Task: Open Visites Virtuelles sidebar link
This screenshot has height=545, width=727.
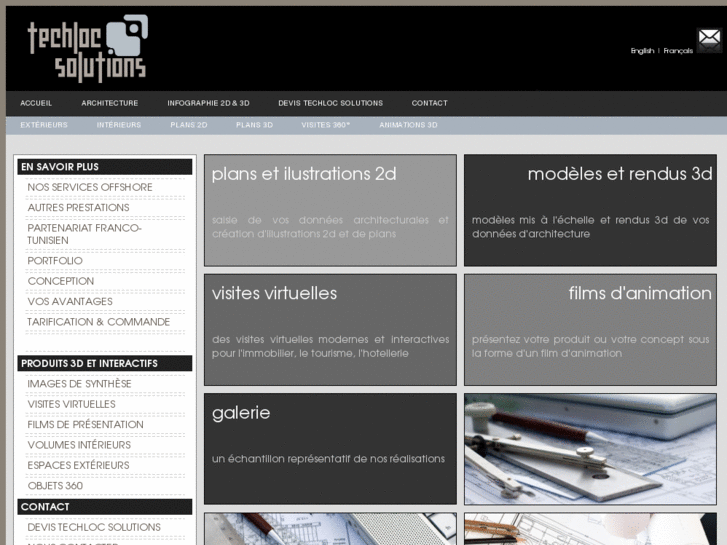Action: pos(71,404)
